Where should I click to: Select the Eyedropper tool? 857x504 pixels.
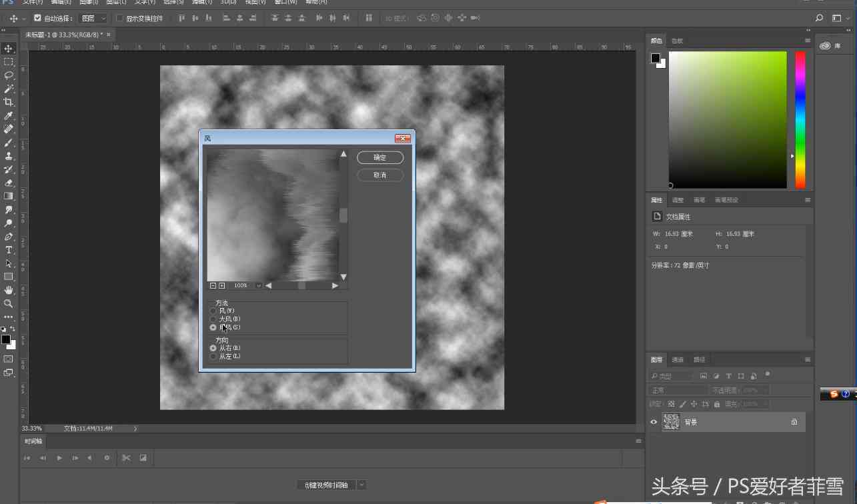(9, 116)
